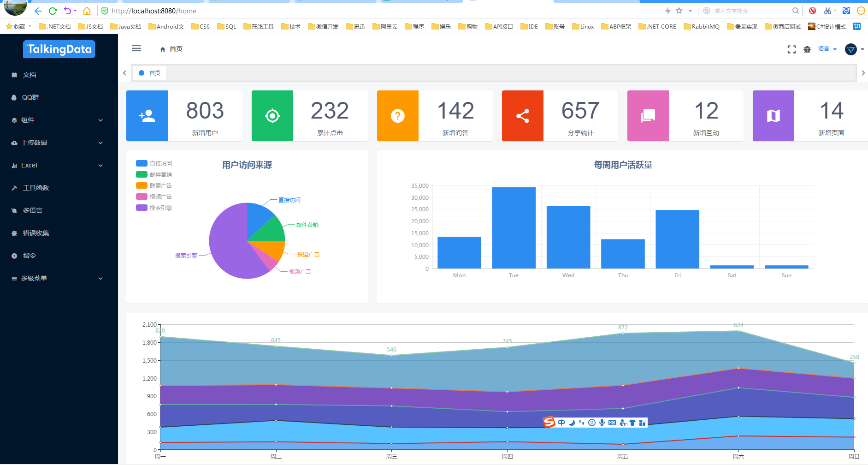868x465 pixels.
Task: Click the red share statistics icon
Action: [x=523, y=116]
